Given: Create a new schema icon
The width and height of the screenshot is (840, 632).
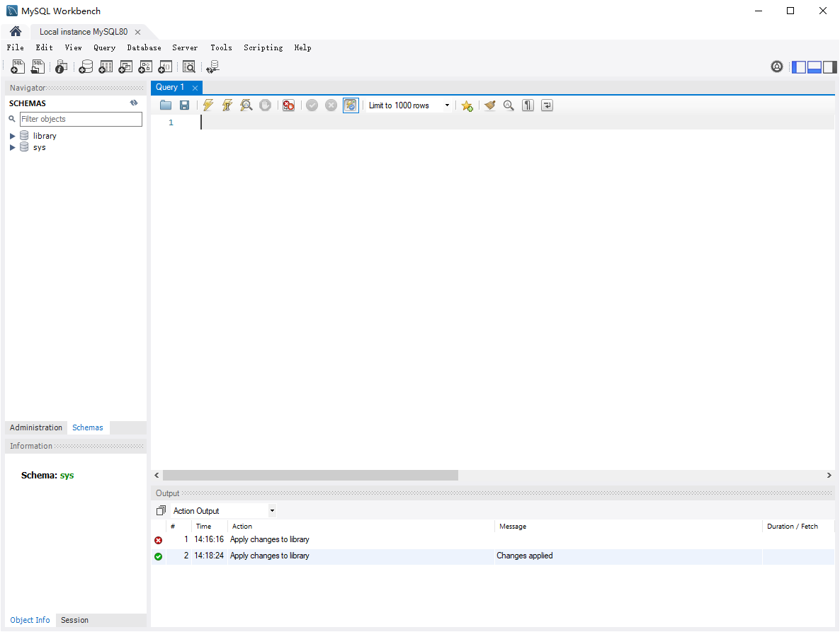Looking at the screenshot, I should click(x=86, y=67).
